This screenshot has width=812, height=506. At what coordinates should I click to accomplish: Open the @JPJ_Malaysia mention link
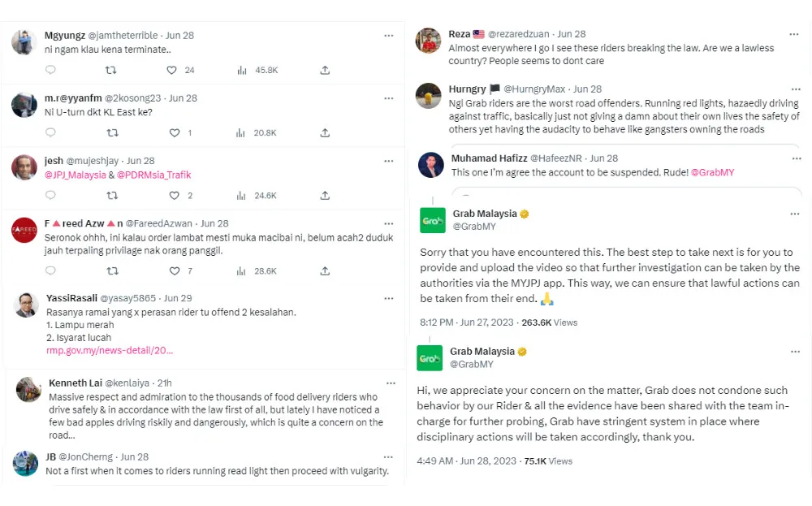coord(75,175)
